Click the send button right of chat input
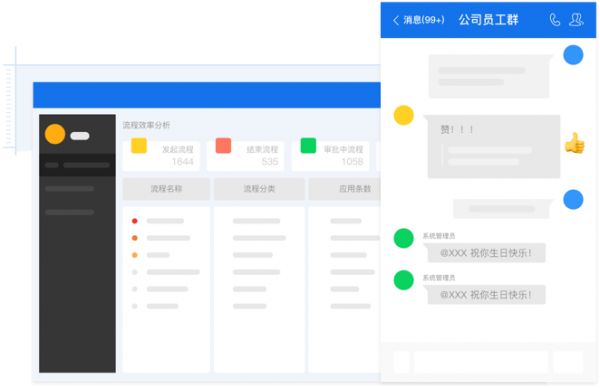Image resolution: width=600 pixels, height=388 pixels. coord(568,361)
